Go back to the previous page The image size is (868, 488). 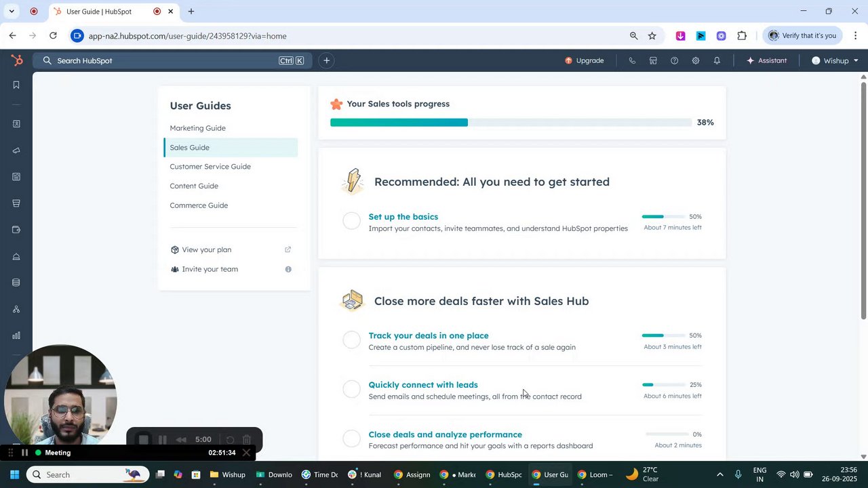(x=12, y=36)
